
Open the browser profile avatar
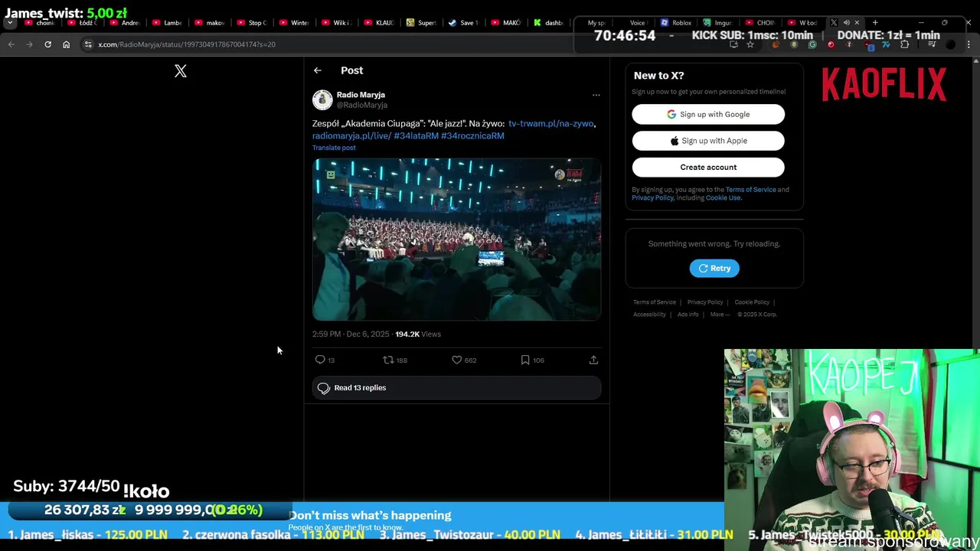(950, 44)
